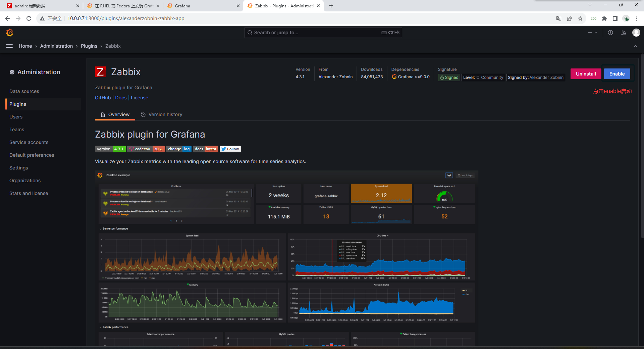Click the Administration gear icon
This screenshot has height=349, width=644.
(x=12, y=72)
